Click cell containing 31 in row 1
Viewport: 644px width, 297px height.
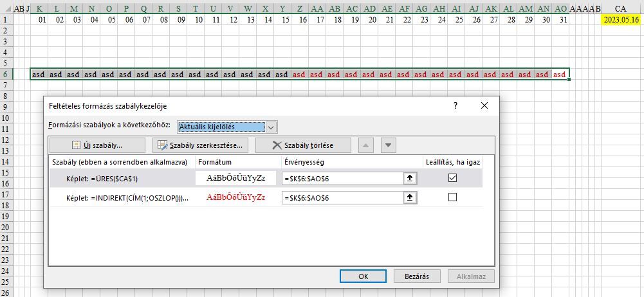pos(560,20)
